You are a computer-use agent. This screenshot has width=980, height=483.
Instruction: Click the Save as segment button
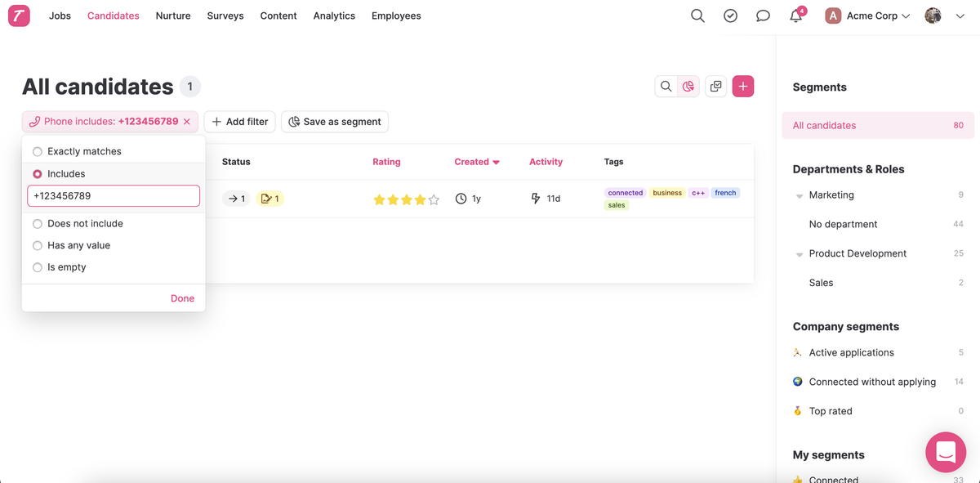pyautogui.click(x=335, y=122)
